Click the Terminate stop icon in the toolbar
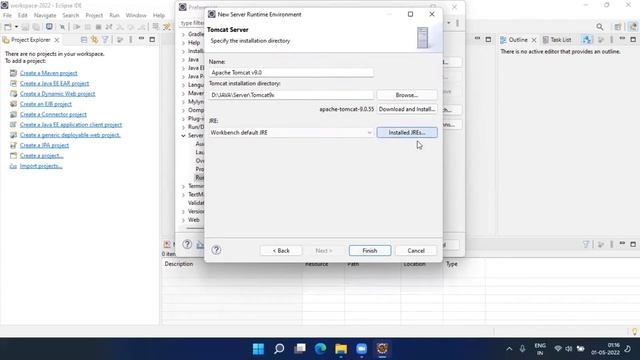Viewport: 640px width, 360px height. pos(98,27)
